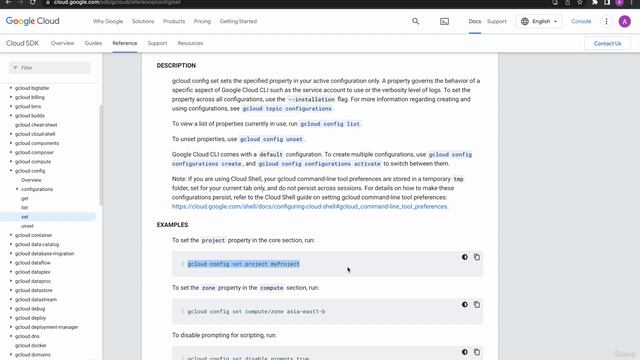Copy the compute/zone asia-east1-b code sample
The width and height of the screenshot is (640, 360).
[x=477, y=304]
